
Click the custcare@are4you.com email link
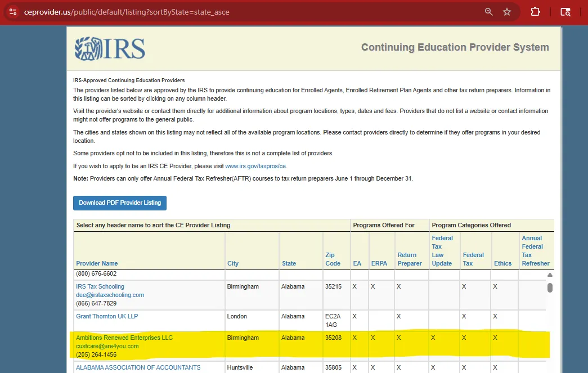tap(107, 346)
